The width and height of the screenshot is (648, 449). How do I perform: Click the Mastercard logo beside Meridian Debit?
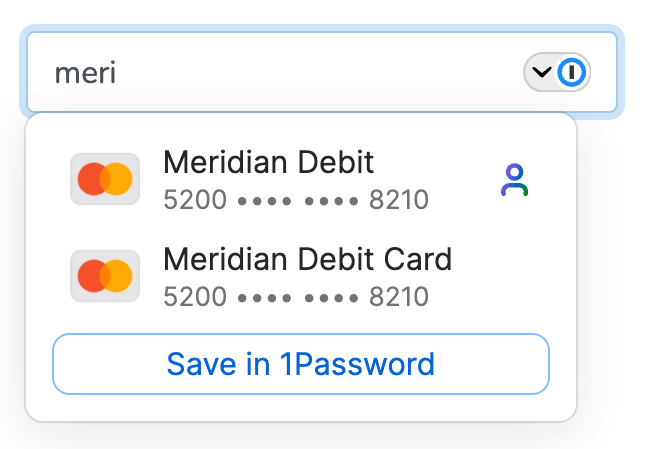[x=104, y=179]
